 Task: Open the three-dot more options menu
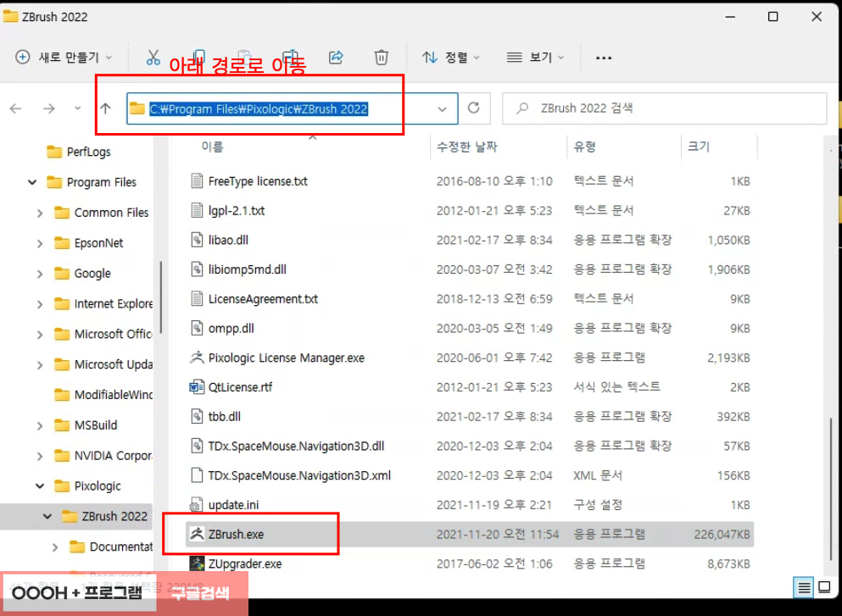click(604, 58)
